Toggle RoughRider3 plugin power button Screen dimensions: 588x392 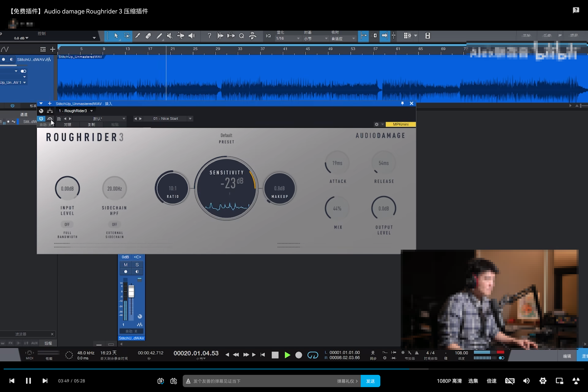(41, 118)
